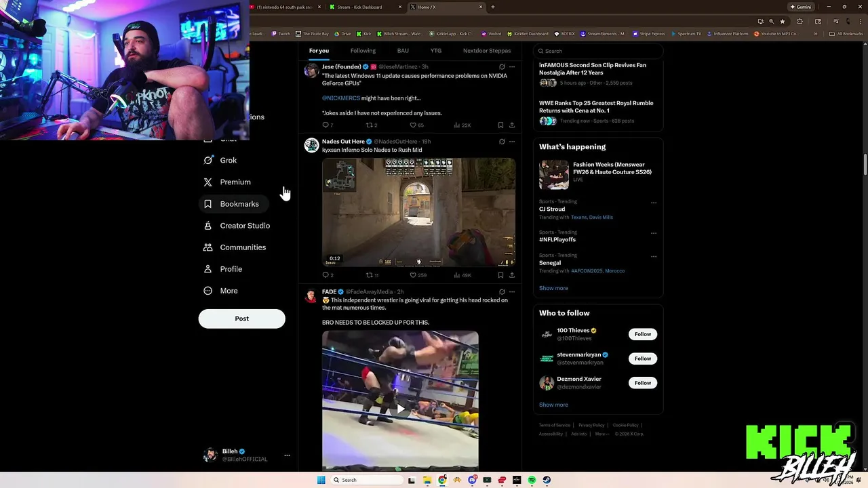Expand the More sidebar menu
Image resolution: width=868 pixels, height=488 pixels.
[220, 291]
